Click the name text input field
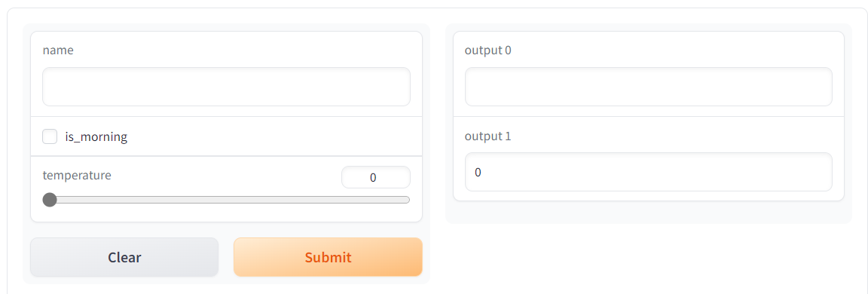The image size is (868, 294). click(x=226, y=87)
